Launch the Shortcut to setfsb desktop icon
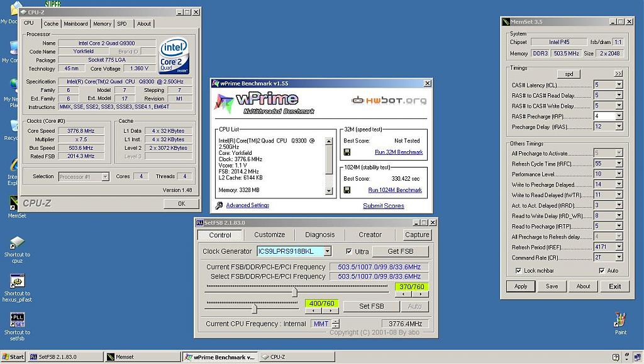This screenshot has width=644, height=364. 17,320
